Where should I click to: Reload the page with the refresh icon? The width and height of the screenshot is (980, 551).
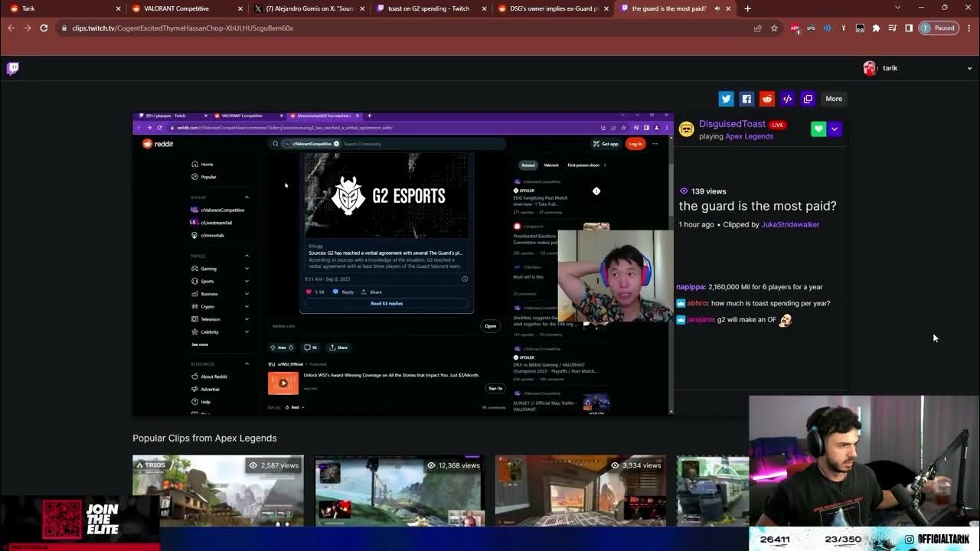(x=44, y=28)
